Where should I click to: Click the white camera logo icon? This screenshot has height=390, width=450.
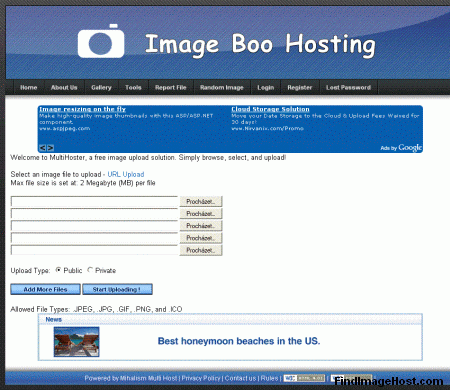coord(101,41)
